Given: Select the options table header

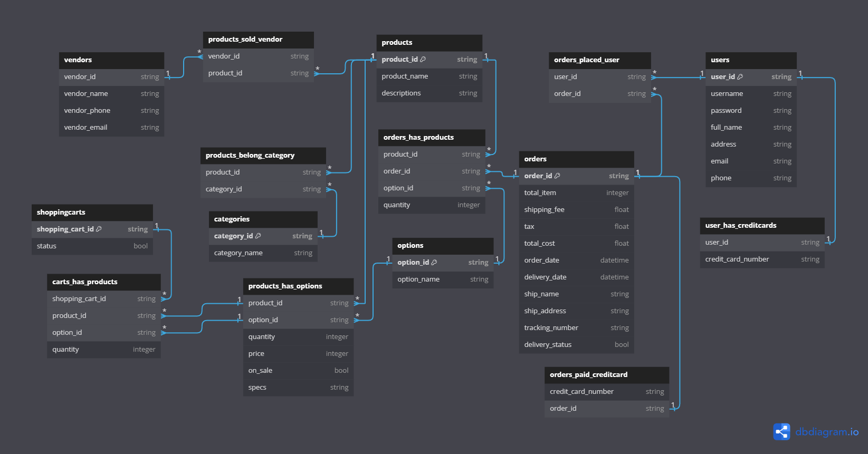Looking at the screenshot, I should click(x=443, y=246).
